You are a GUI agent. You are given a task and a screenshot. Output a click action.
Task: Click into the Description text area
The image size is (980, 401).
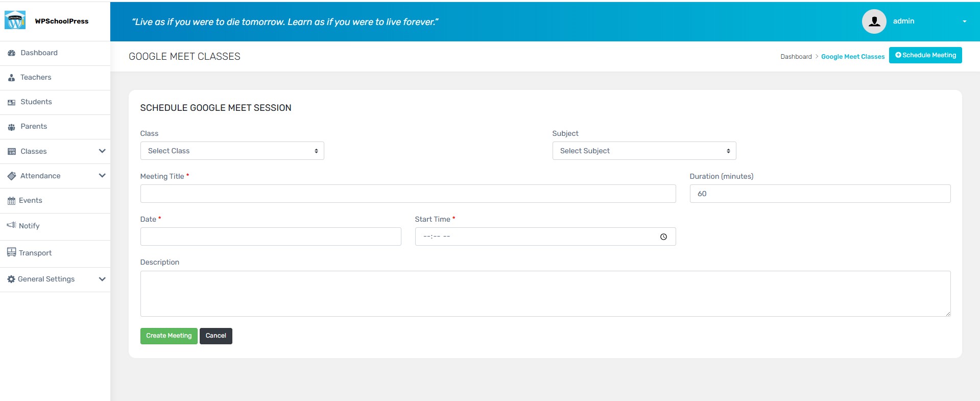point(545,294)
